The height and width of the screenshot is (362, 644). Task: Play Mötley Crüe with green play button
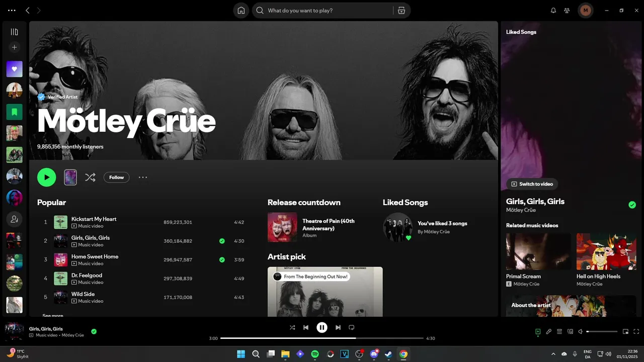click(46, 177)
